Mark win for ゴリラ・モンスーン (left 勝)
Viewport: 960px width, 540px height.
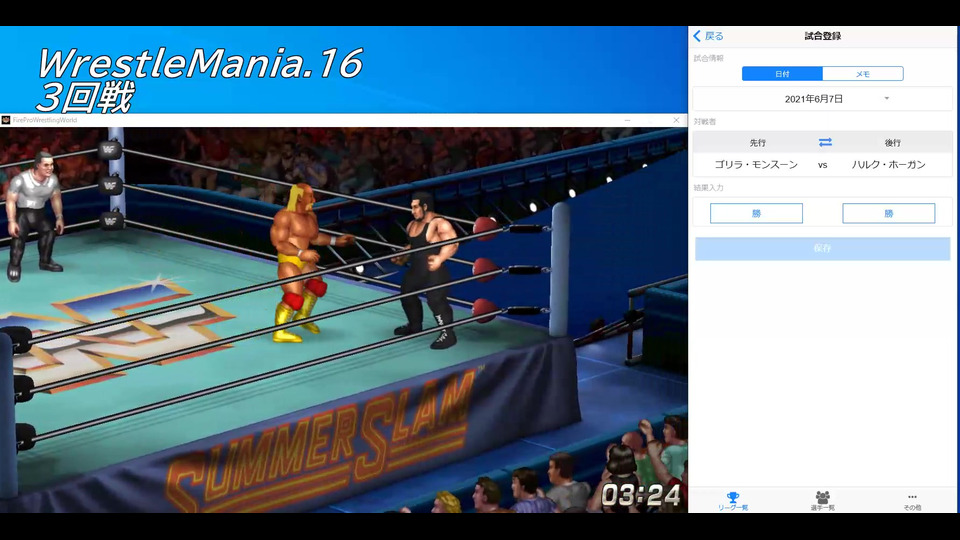pos(756,213)
